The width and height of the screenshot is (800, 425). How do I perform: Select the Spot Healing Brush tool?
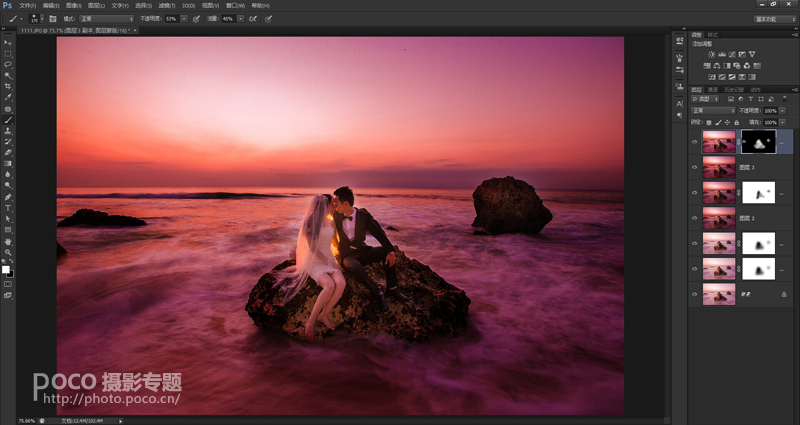[x=8, y=109]
